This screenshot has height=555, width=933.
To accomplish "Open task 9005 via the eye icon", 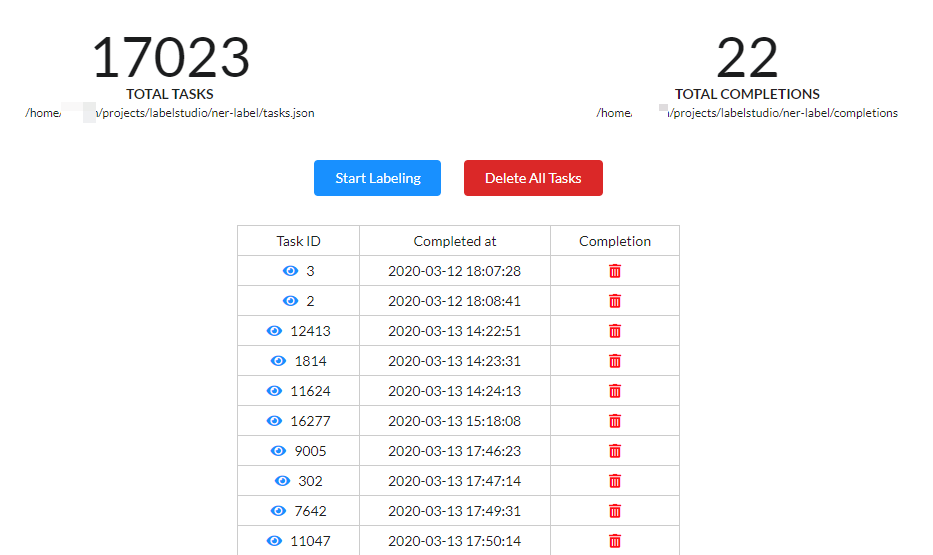I will pos(278,451).
